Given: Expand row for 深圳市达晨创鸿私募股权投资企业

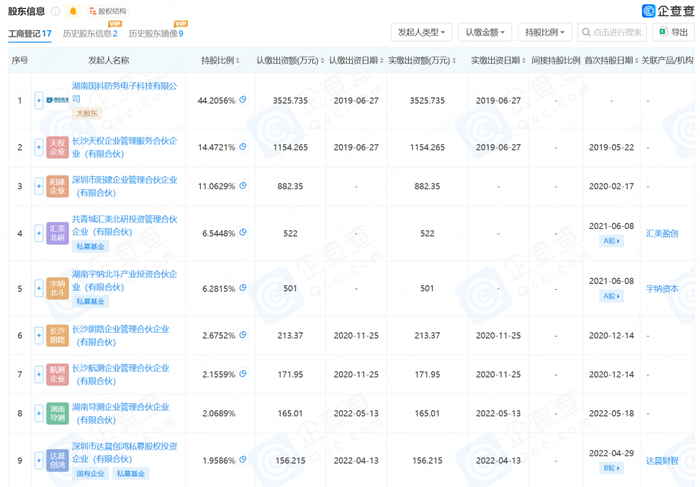Looking at the screenshot, I should (x=39, y=460).
